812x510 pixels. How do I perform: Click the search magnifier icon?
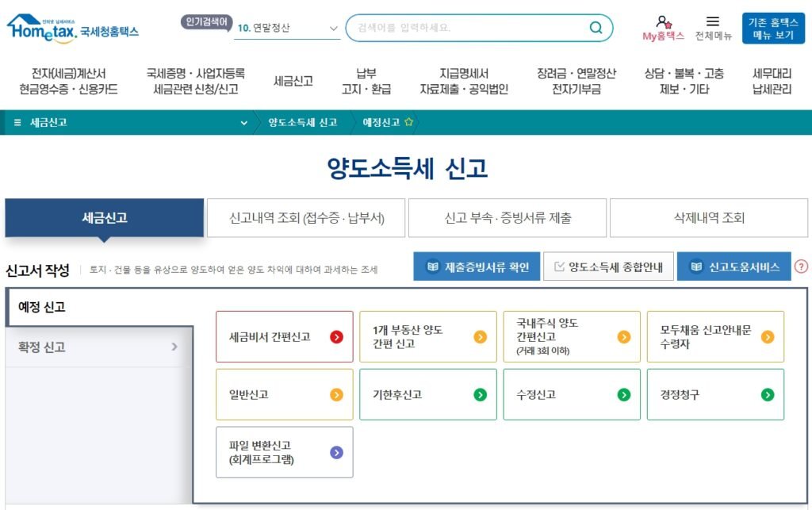pos(596,27)
